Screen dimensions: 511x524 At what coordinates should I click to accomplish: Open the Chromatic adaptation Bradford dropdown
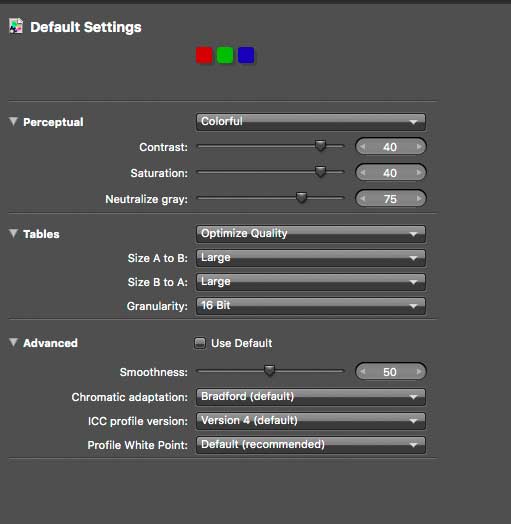[311, 397]
